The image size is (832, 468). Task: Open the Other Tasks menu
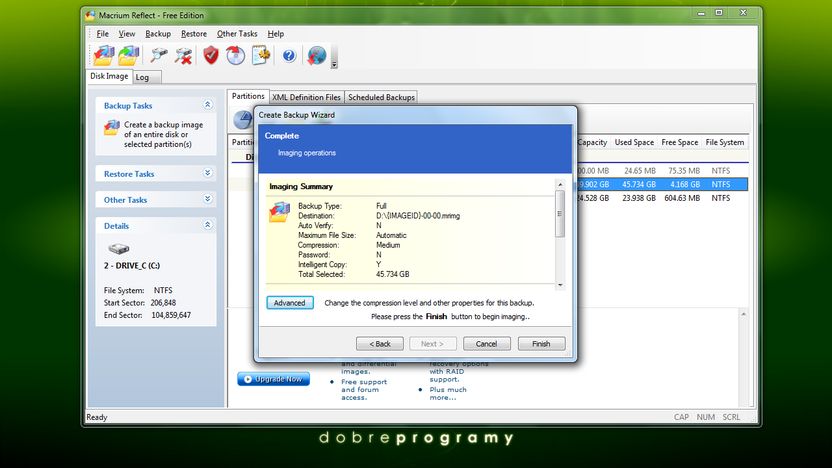coord(237,33)
